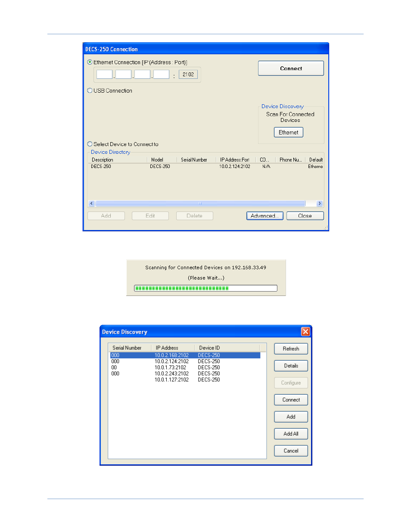Close the Device Discovery dialog with X
The height and width of the screenshot is (532, 411).
tap(305, 331)
